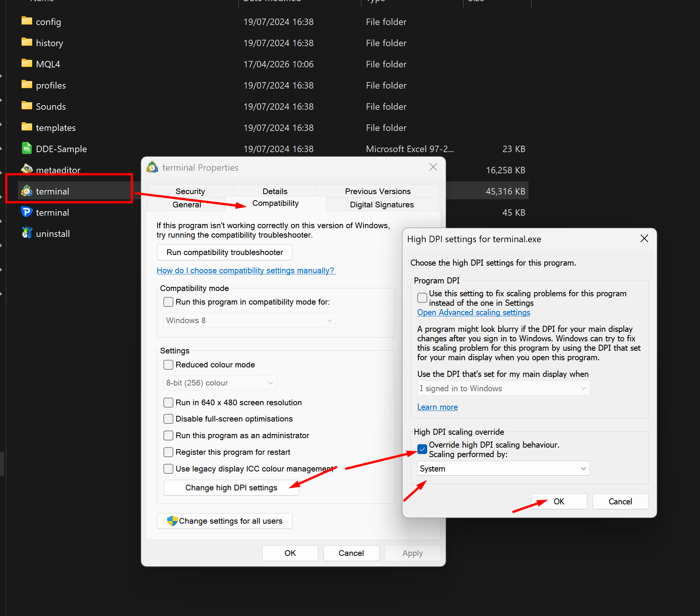Click the uninstall program icon
700x616 pixels.
coord(27,233)
